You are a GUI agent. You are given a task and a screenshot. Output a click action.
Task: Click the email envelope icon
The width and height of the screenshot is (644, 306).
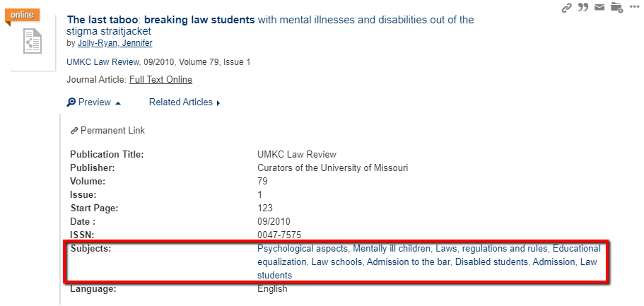(599, 7)
